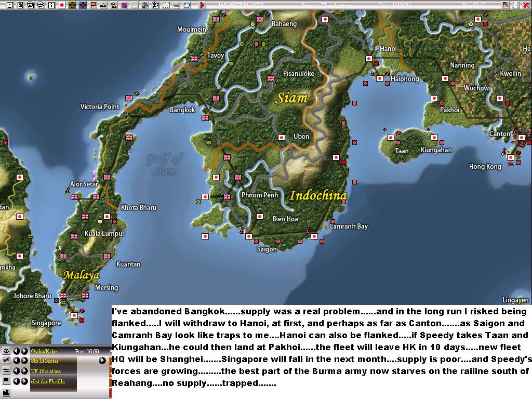Click the British flag at Rahaeng

pyautogui.click(x=260, y=19)
